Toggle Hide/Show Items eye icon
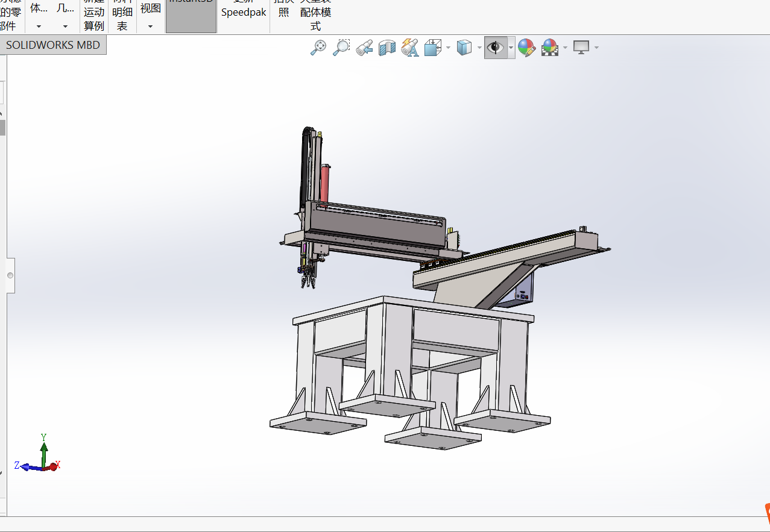770x532 pixels. point(496,48)
